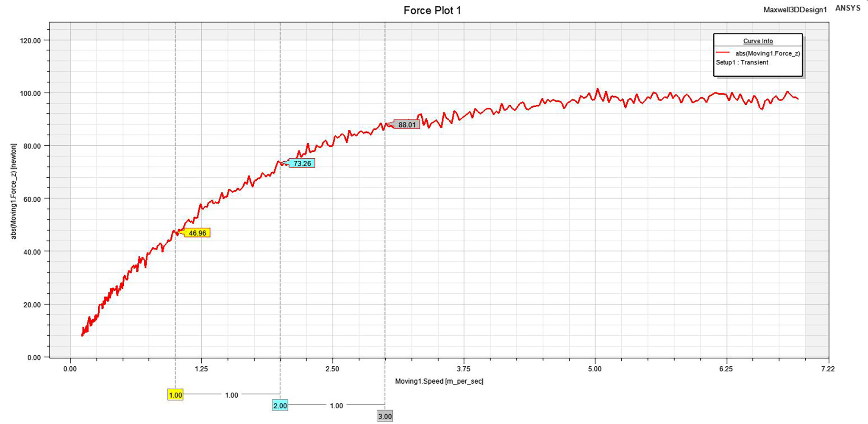Click the delta 1.00 between yellow and cyan tags

[231, 395]
